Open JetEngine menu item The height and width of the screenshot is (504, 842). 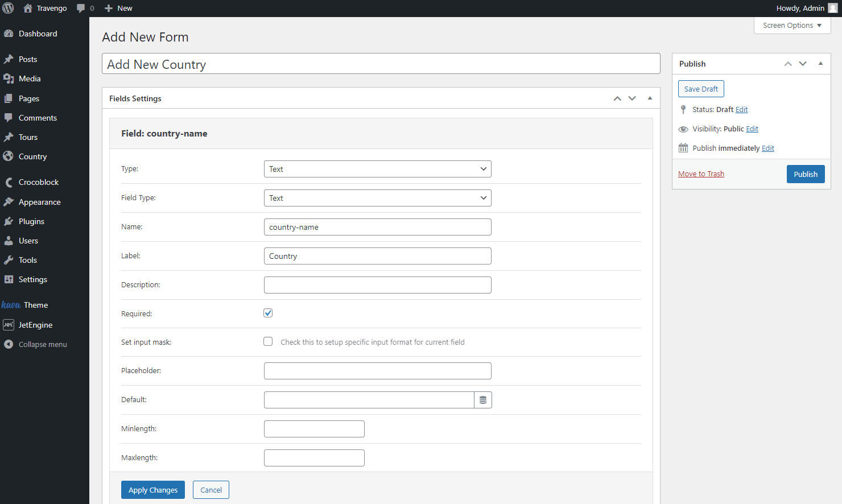44,325
